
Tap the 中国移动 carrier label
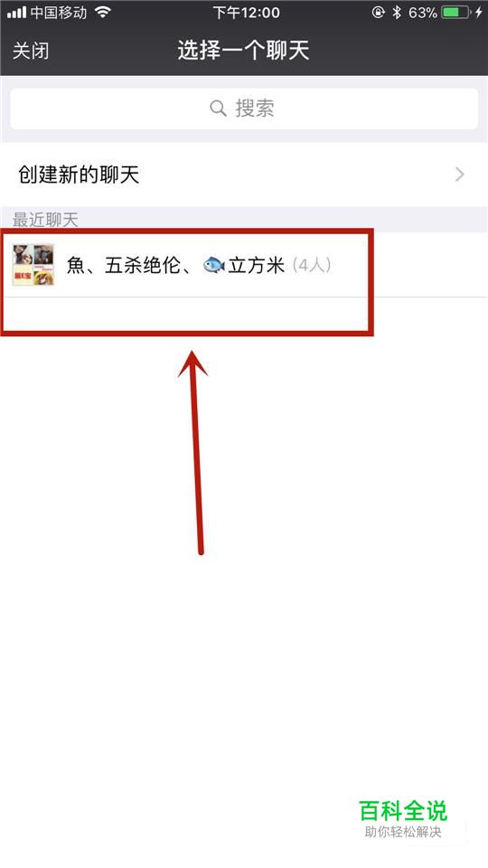[59, 12]
